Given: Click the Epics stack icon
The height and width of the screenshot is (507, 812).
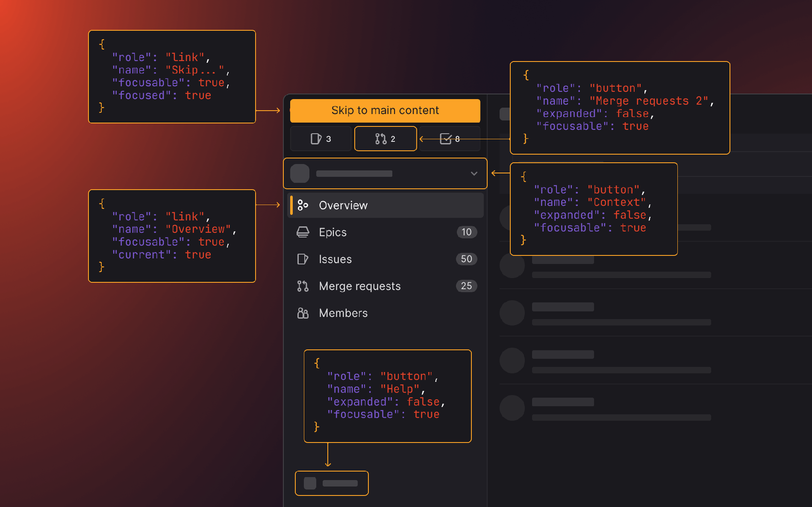Looking at the screenshot, I should pyautogui.click(x=303, y=232).
